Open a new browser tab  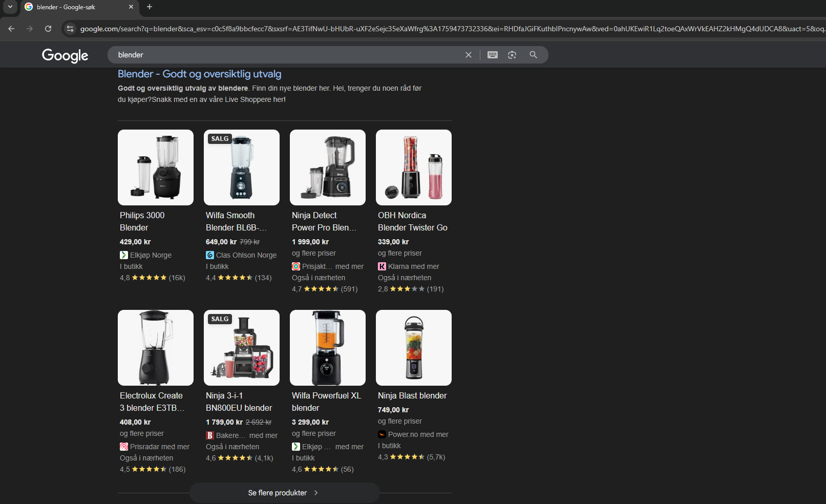(x=150, y=7)
